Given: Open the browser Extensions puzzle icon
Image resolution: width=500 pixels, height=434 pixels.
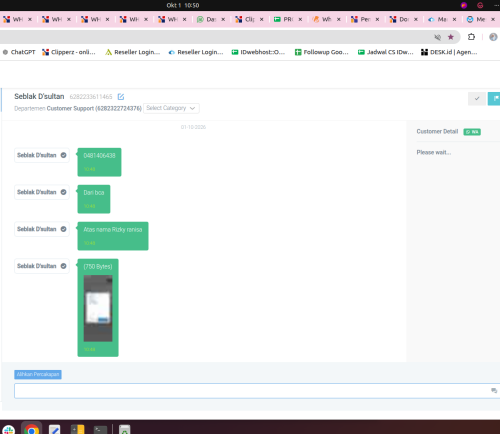Looking at the screenshot, I should 471,37.
